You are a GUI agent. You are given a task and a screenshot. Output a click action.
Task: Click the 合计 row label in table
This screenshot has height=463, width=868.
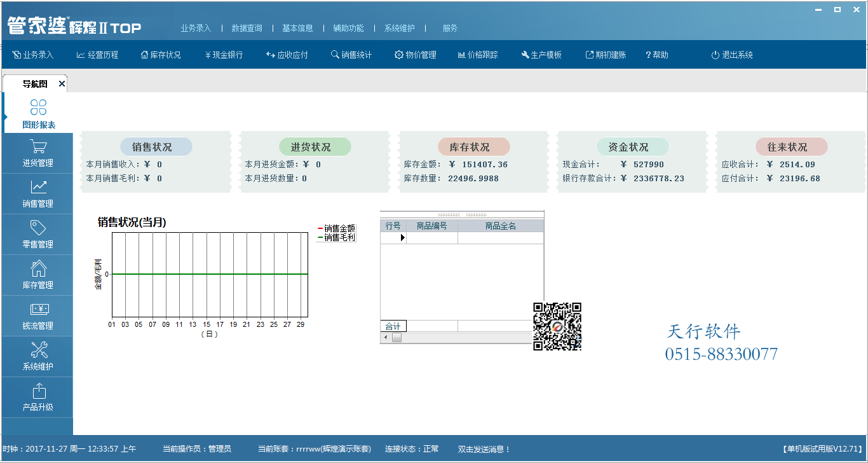pyautogui.click(x=393, y=326)
